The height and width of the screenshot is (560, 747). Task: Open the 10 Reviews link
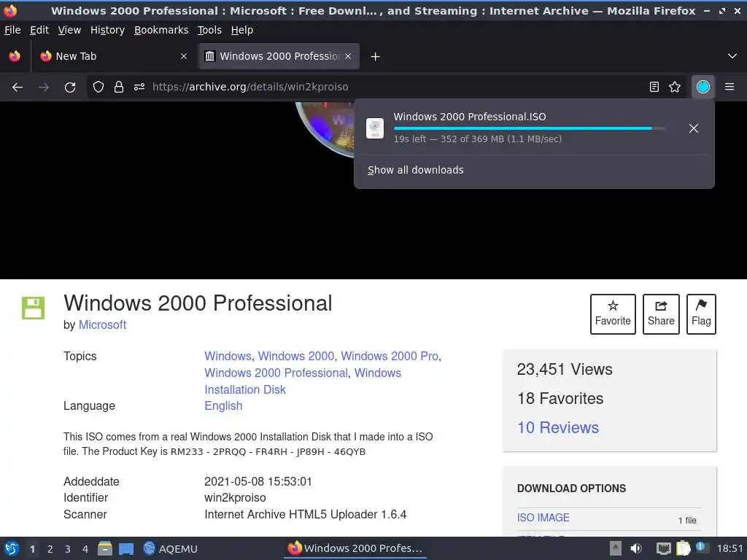pos(558,427)
